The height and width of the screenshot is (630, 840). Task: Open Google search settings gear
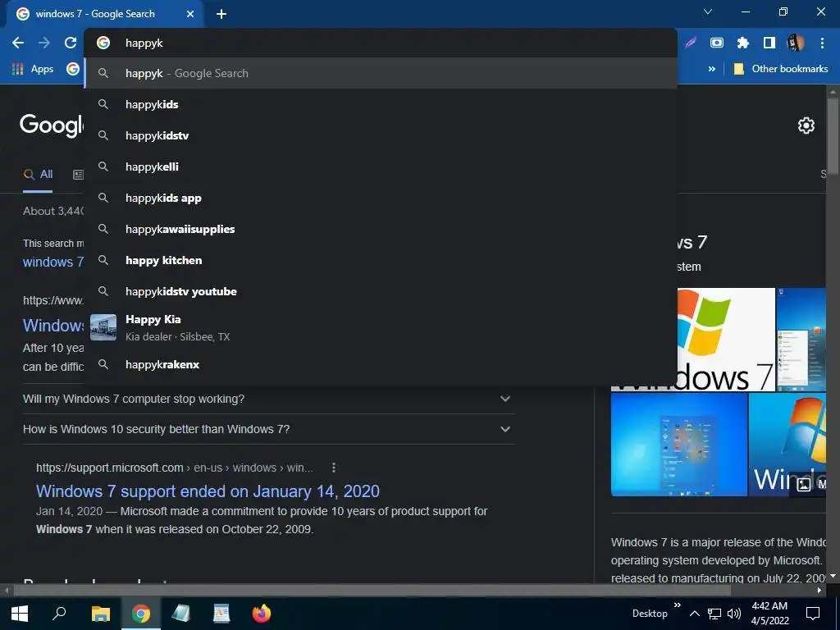[806, 126]
